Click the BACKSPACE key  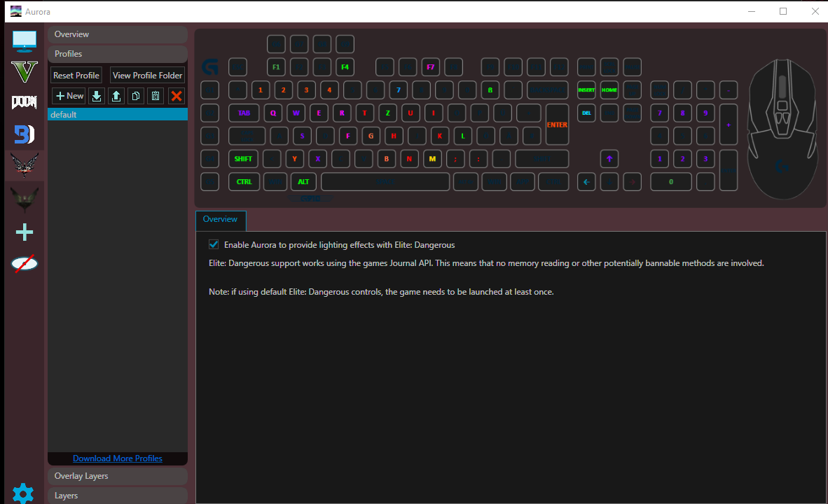point(548,90)
